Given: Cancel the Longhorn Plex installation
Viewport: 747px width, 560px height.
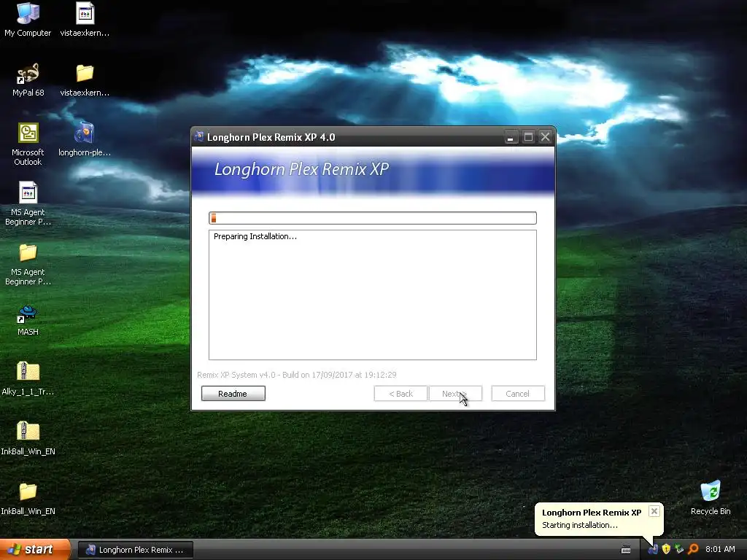Looking at the screenshot, I should click(518, 393).
